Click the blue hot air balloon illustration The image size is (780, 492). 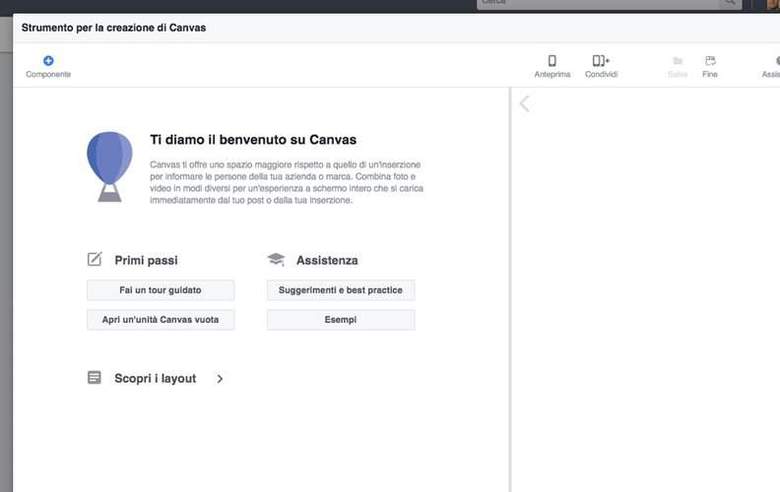tap(110, 167)
